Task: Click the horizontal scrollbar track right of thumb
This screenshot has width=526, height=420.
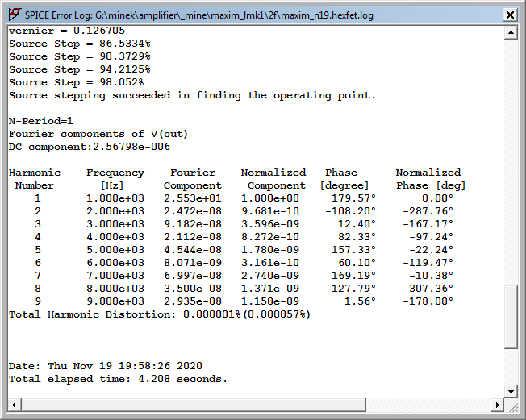Action: point(428,405)
